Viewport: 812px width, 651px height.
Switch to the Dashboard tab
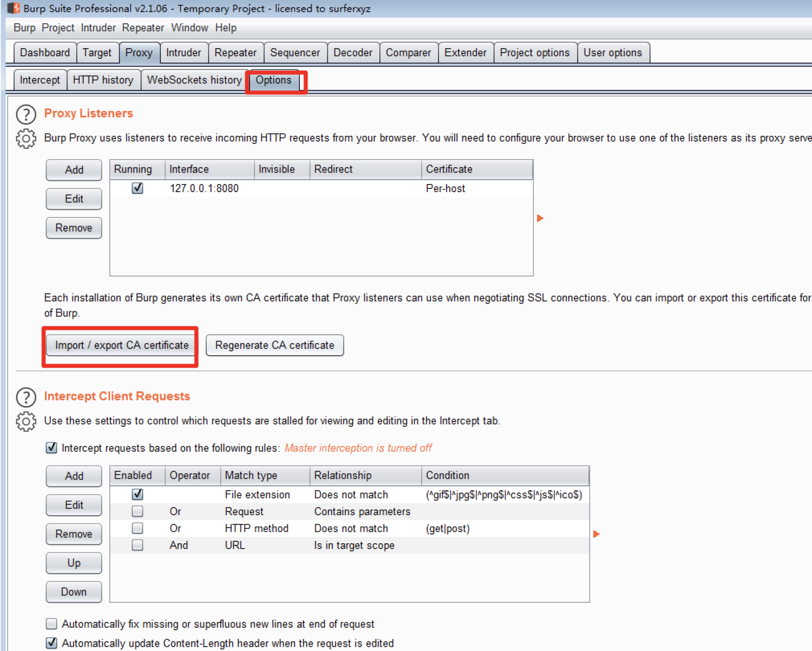tap(45, 52)
